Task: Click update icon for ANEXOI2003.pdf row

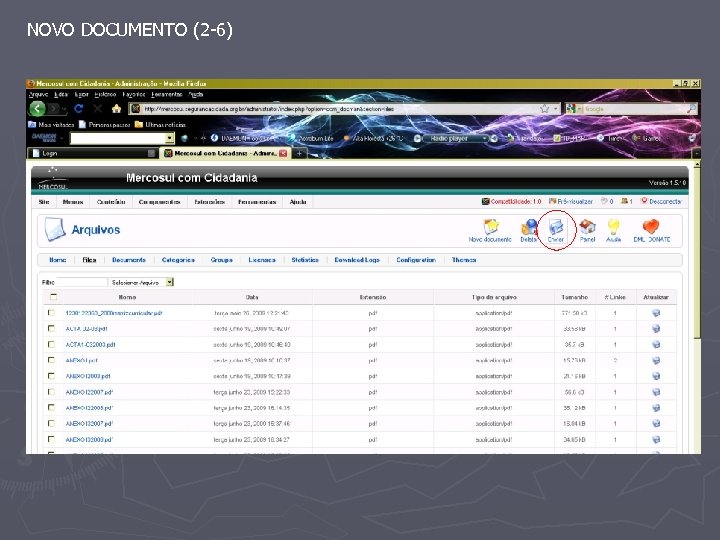Action: click(656, 376)
